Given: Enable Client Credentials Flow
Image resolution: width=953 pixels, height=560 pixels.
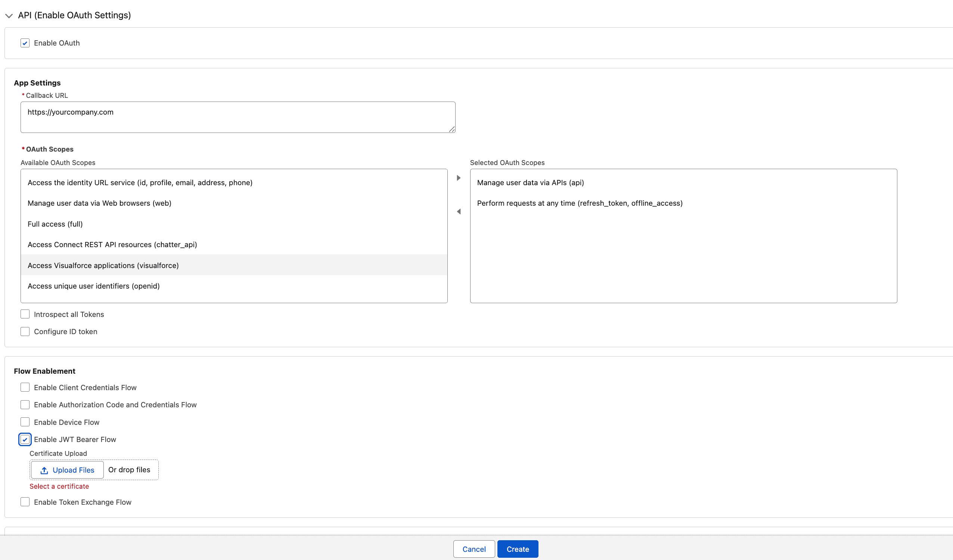Looking at the screenshot, I should pyautogui.click(x=25, y=387).
